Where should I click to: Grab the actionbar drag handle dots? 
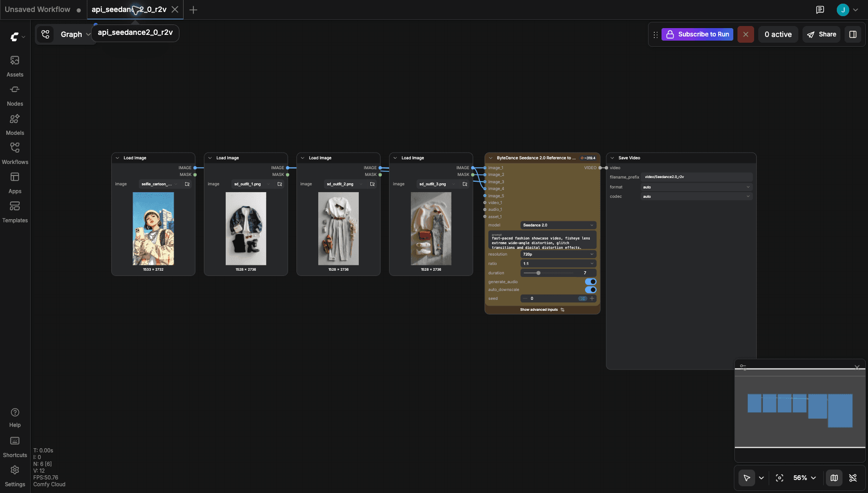pos(655,35)
